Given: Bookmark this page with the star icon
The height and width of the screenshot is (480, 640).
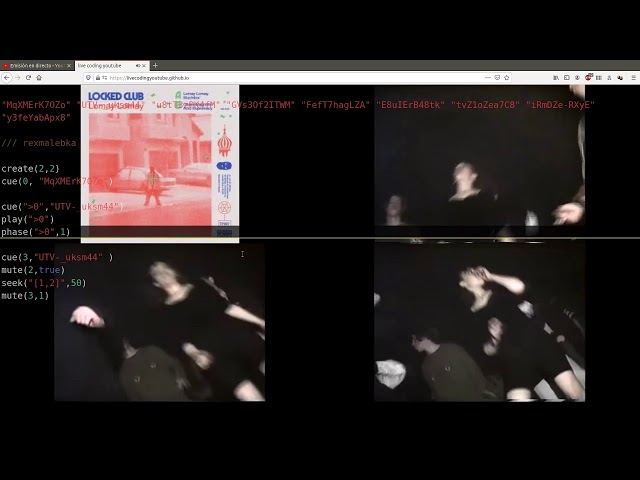Looking at the screenshot, I should [x=507, y=78].
